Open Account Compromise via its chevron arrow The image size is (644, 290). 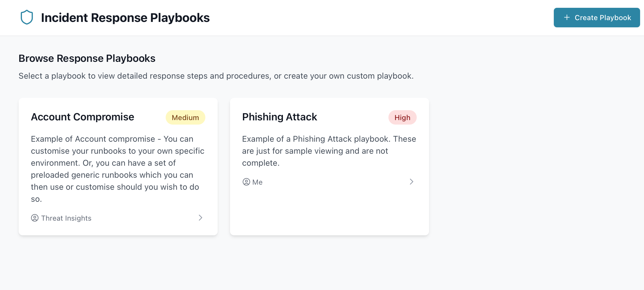pyautogui.click(x=201, y=218)
